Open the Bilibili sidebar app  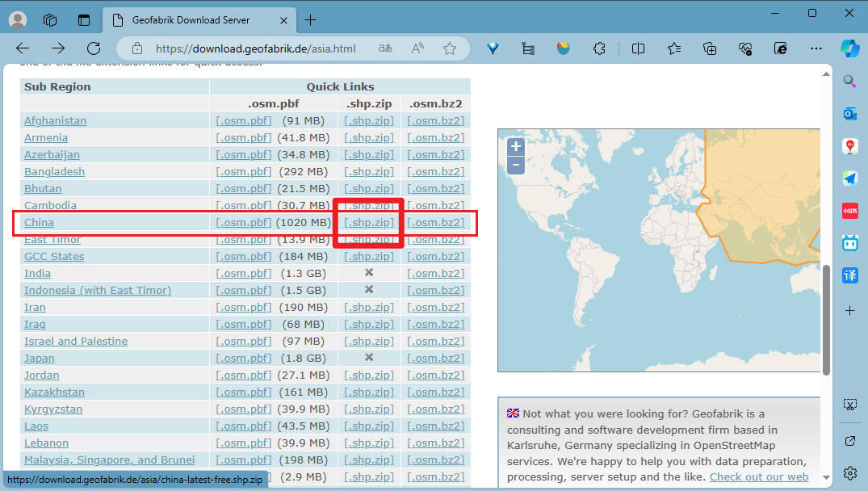click(849, 243)
